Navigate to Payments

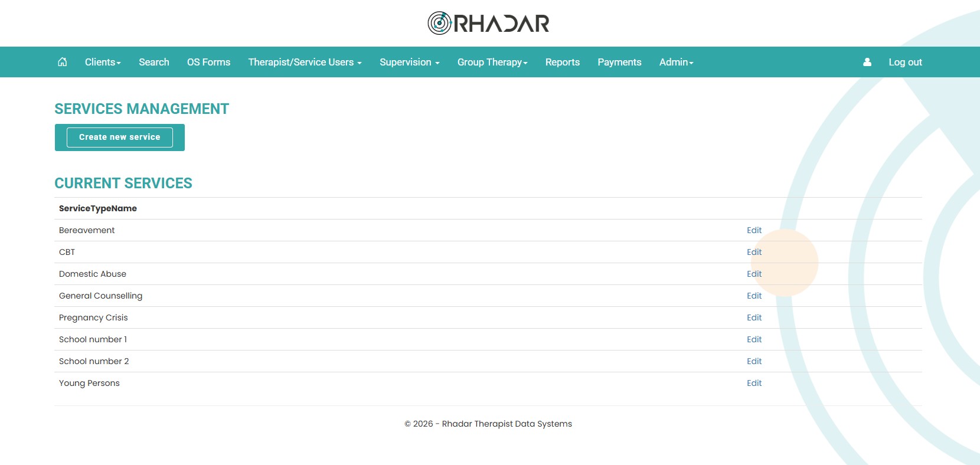click(619, 62)
